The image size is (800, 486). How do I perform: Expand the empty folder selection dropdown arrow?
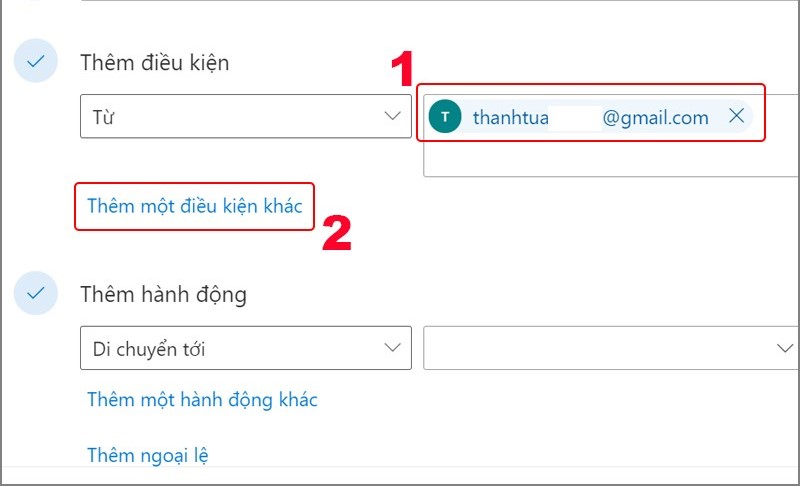pos(785,348)
